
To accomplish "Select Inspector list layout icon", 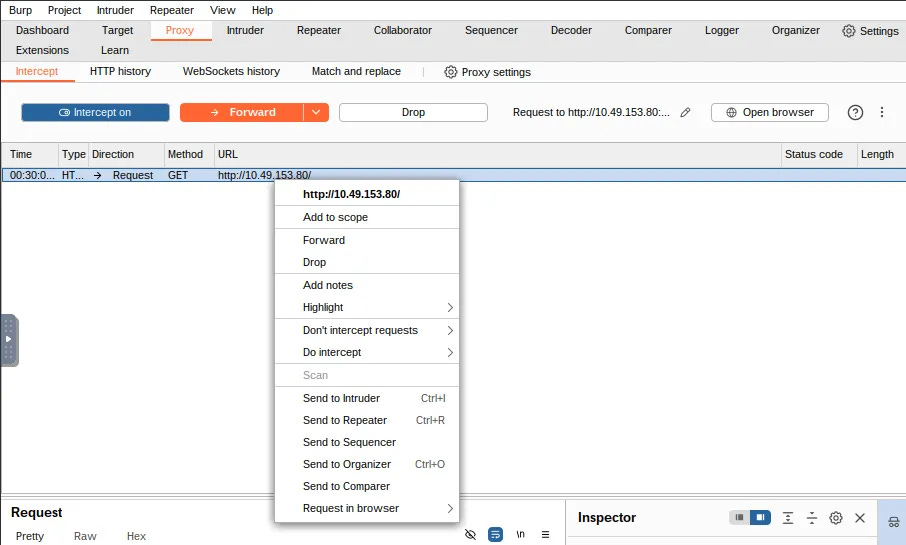I will point(740,517).
